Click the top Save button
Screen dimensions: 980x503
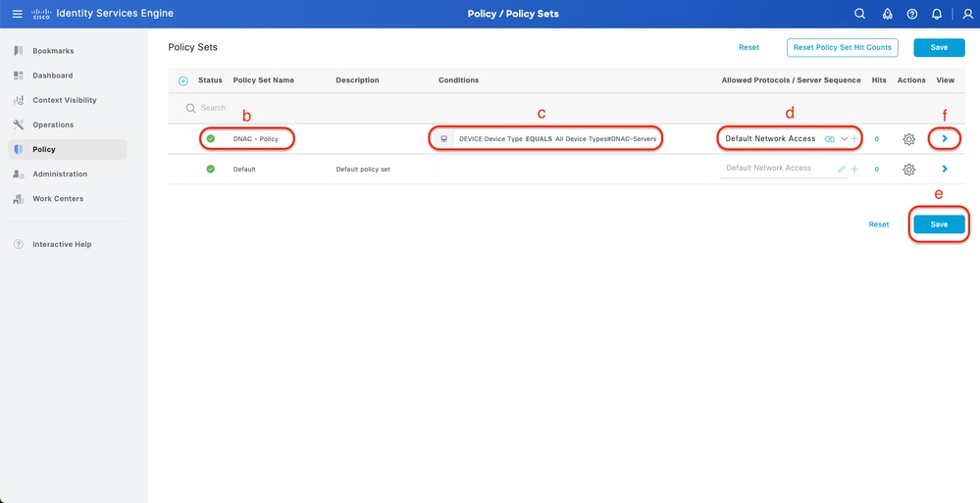click(939, 47)
